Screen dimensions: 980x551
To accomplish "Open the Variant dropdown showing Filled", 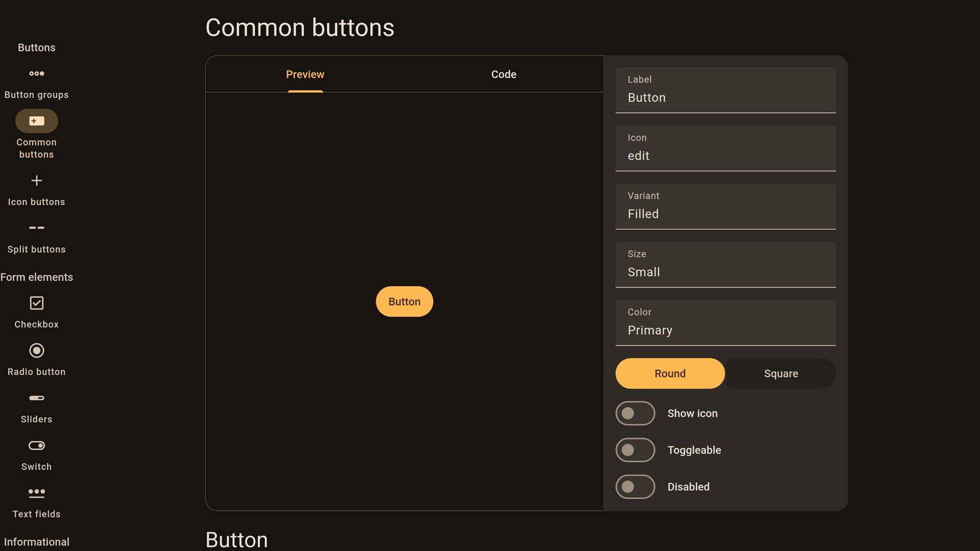I will [x=725, y=207].
